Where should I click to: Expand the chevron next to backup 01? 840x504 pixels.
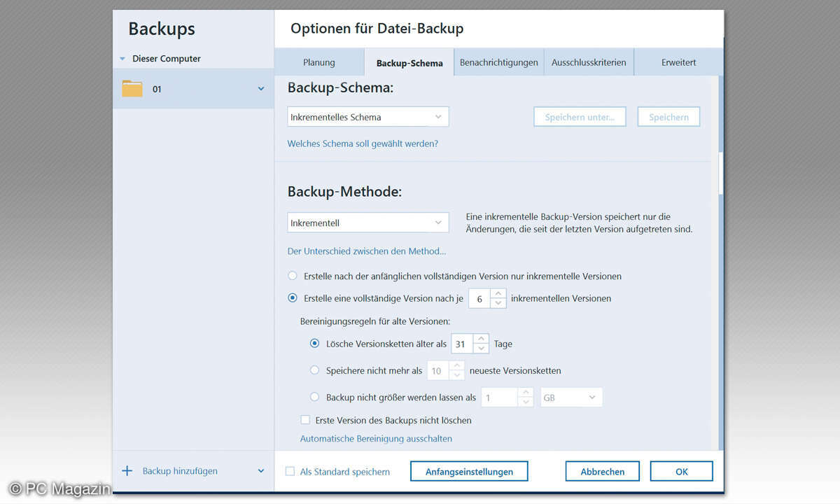tap(261, 89)
